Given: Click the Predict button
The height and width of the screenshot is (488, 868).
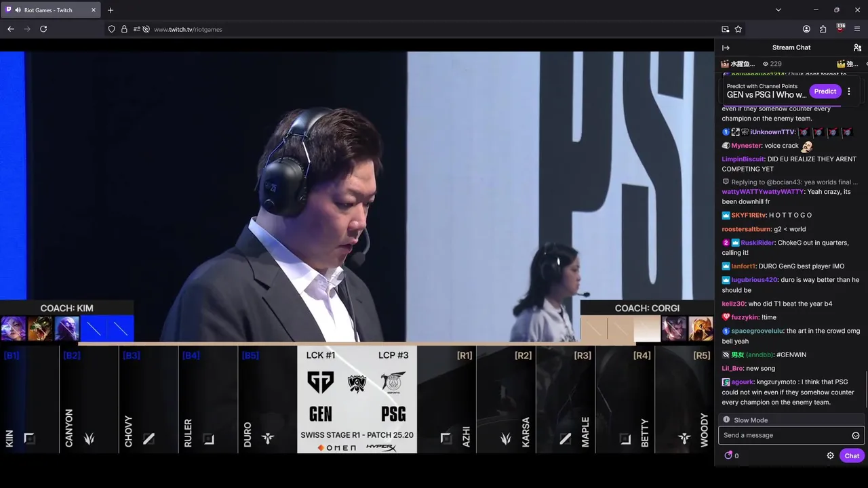Looking at the screenshot, I should 825,91.
